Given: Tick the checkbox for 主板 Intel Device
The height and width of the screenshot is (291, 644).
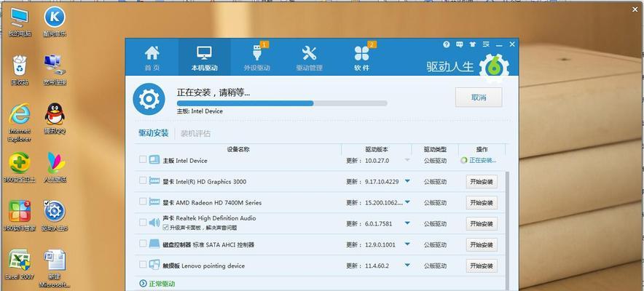Looking at the screenshot, I should [x=143, y=159].
